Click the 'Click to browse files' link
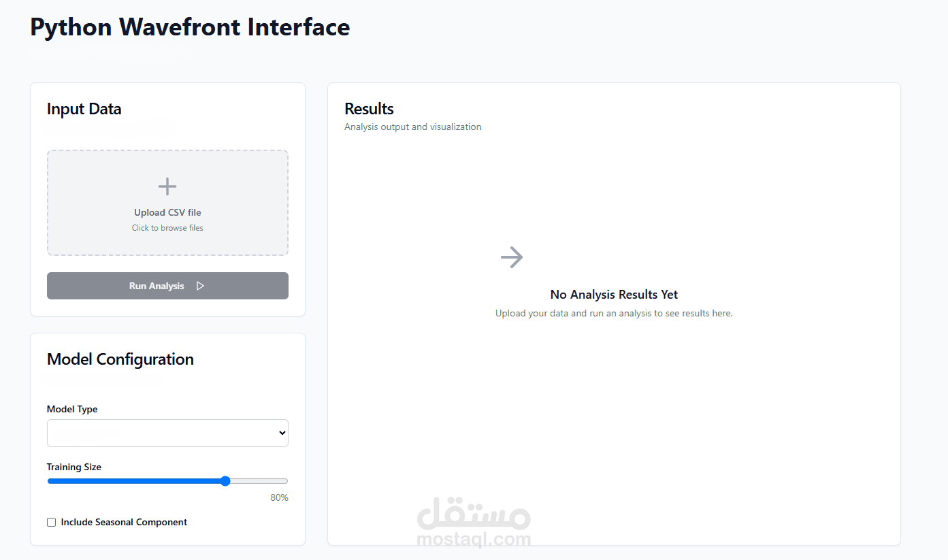Viewport: 948px width, 560px height. point(167,228)
